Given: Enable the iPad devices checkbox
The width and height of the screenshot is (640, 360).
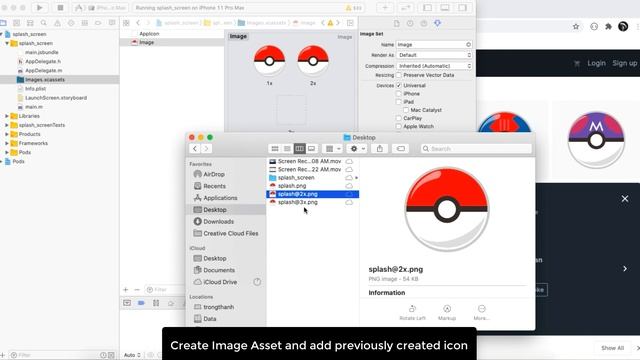Looking at the screenshot, I should click(x=399, y=102).
